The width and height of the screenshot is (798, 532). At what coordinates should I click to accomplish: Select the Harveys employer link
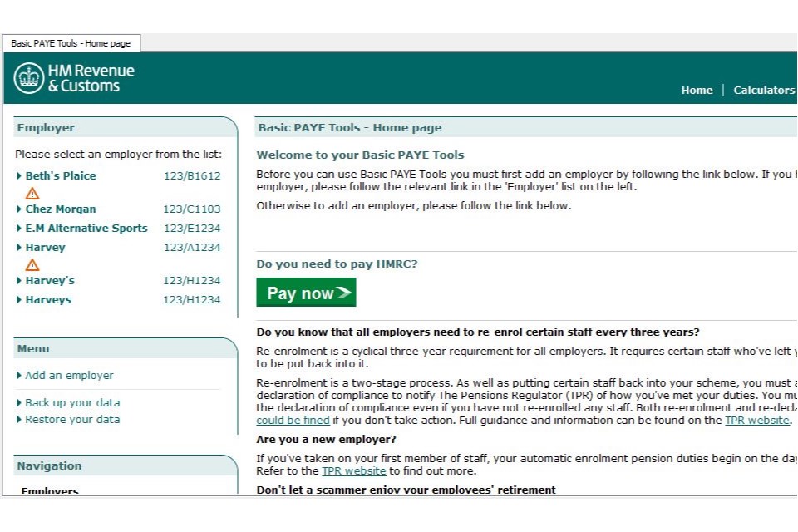point(48,300)
